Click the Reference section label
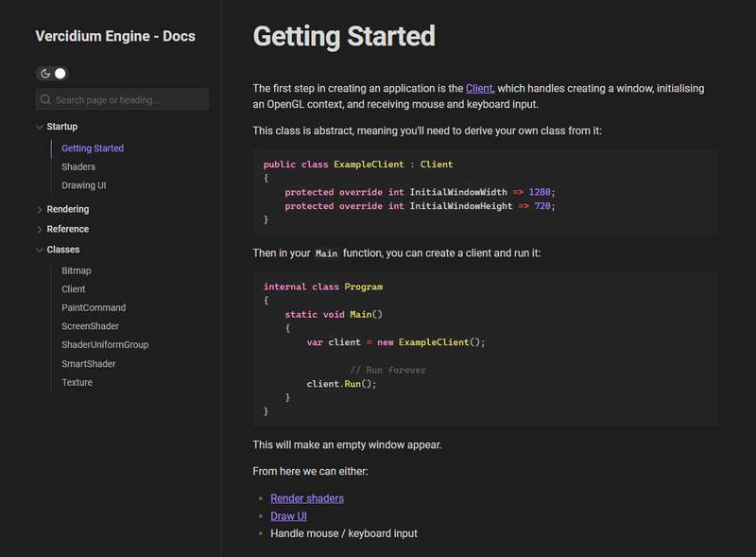 (68, 229)
